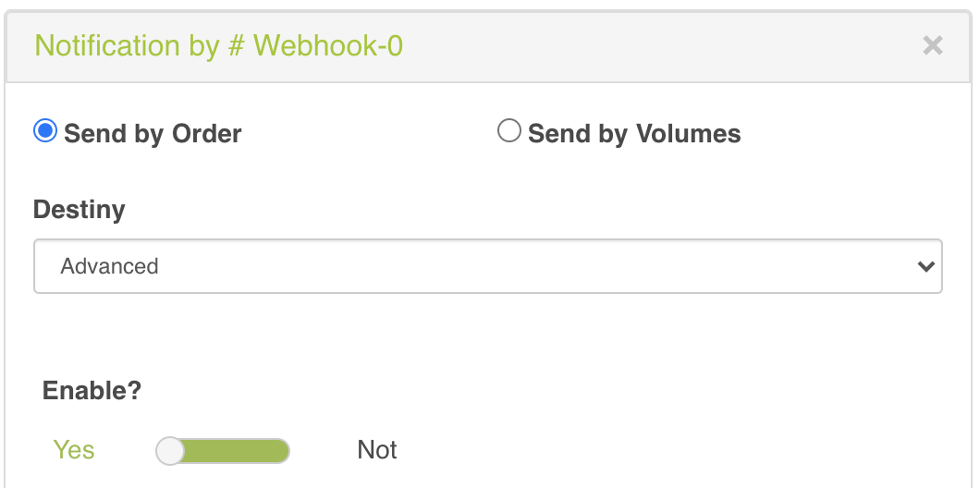The height and width of the screenshot is (488, 980).
Task: Click the "Notification by # Webhook-0" title
Action: pyautogui.click(x=219, y=45)
